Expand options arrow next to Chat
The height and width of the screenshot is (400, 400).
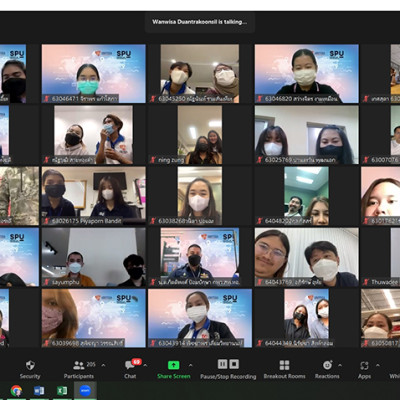point(145,365)
